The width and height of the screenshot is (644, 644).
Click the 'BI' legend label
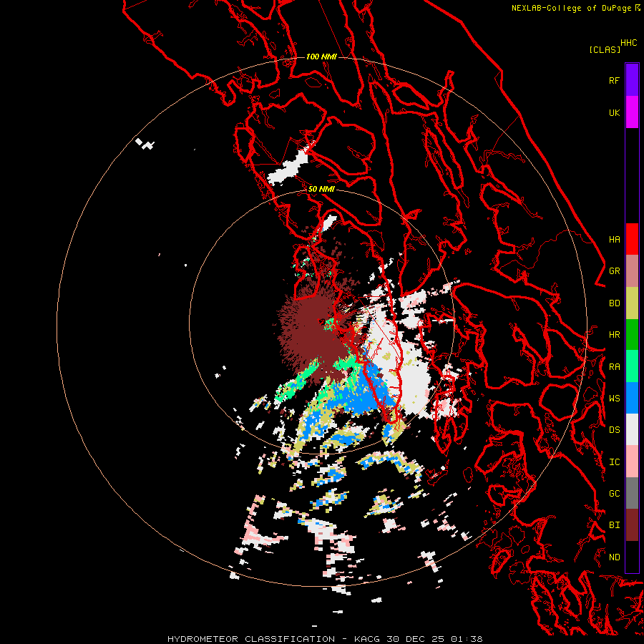click(615, 525)
